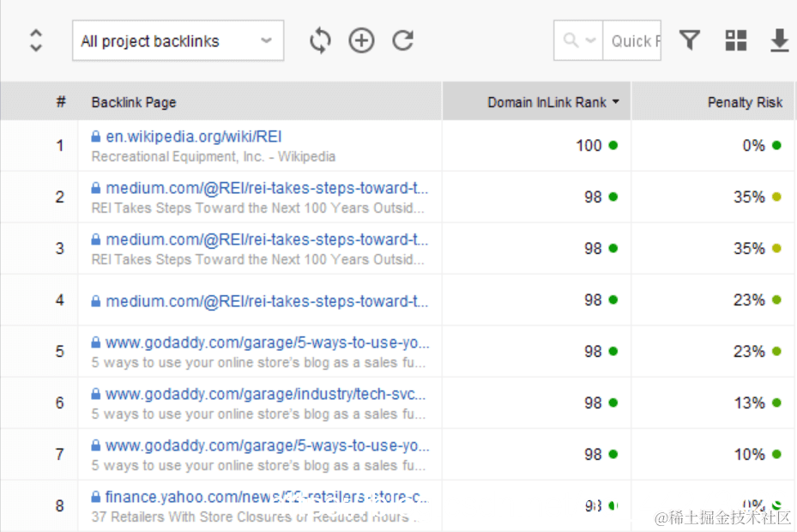Open medium.com backlink in row 4
Screen dimensions: 797x532
pos(267,301)
